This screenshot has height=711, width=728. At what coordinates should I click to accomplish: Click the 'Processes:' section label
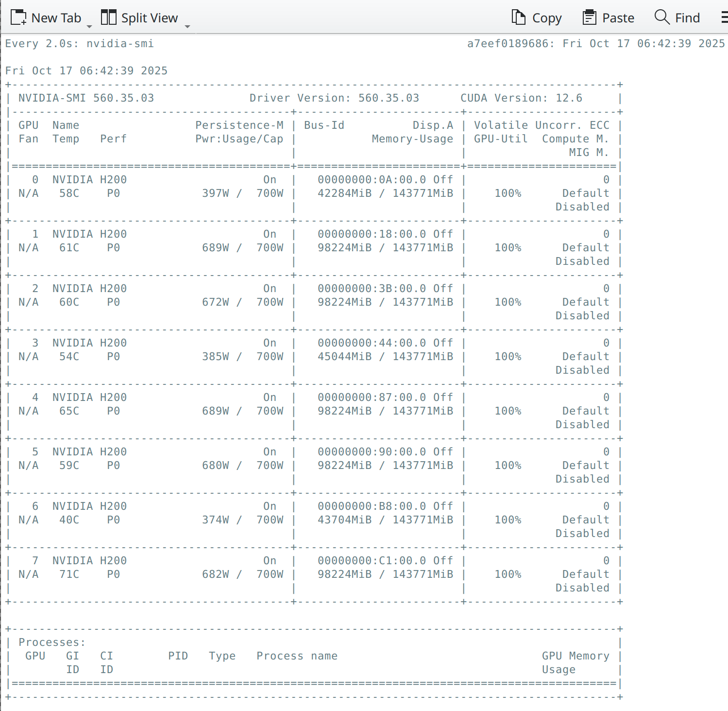[x=52, y=642]
